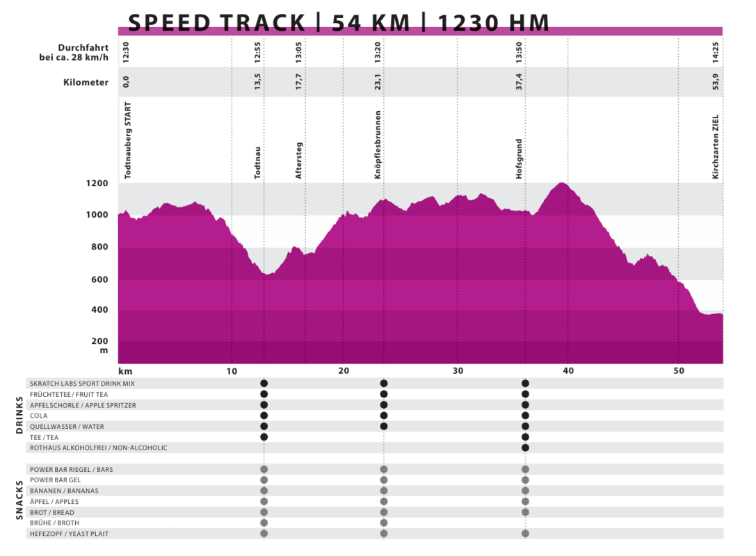Click the Äpfel/Apples dot at Hofsgrund
This screenshot has width=756, height=556.
tap(525, 500)
